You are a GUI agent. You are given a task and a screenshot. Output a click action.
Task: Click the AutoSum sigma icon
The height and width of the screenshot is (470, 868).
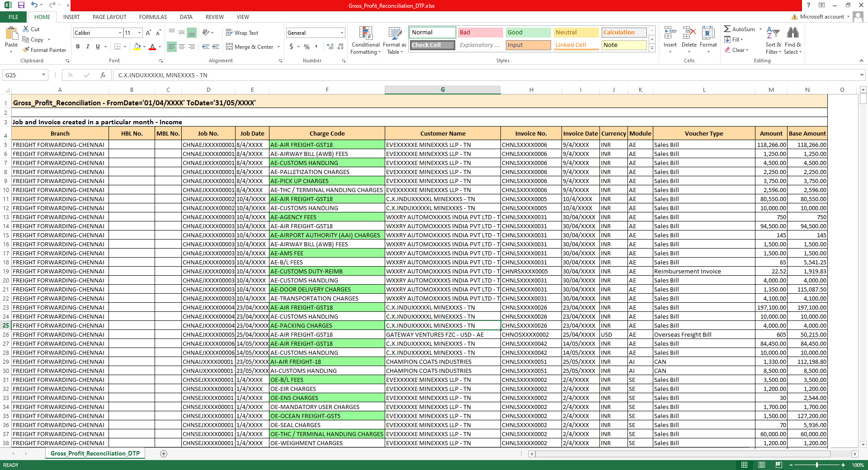[x=727, y=29]
